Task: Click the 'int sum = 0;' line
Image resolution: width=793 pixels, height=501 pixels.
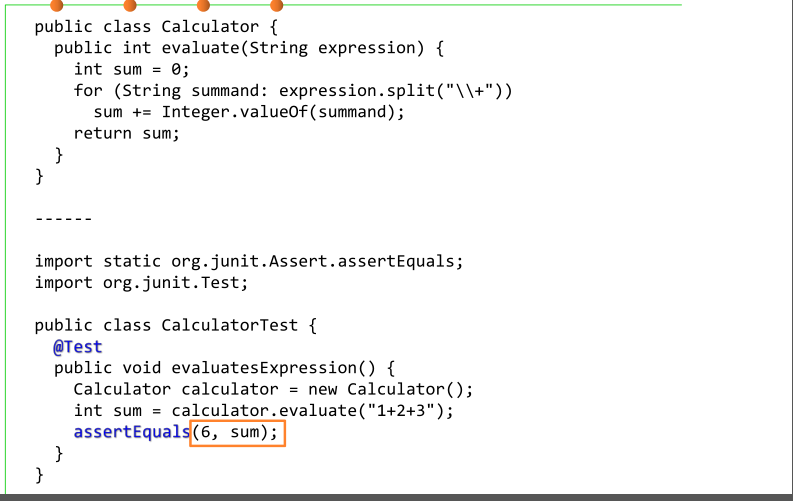Action: click(131, 69)
